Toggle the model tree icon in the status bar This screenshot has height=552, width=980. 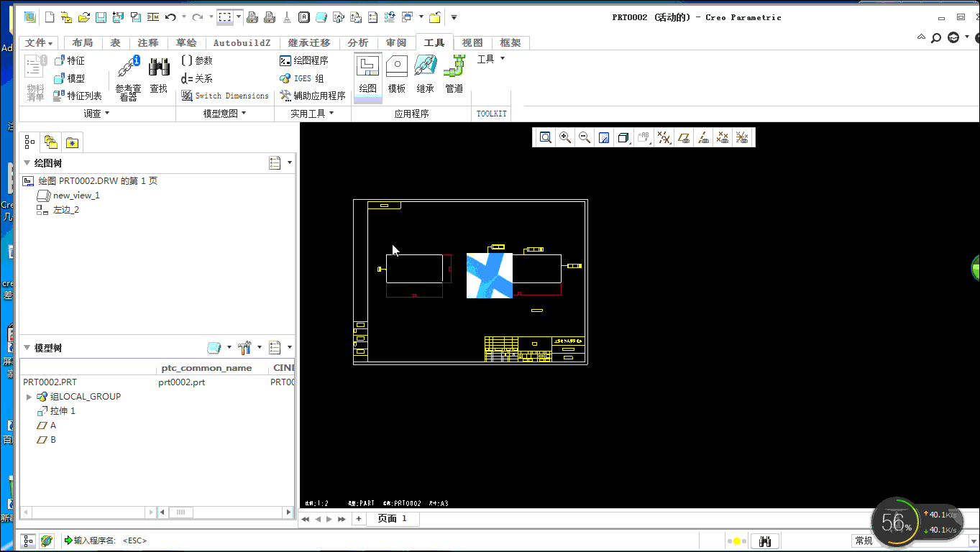[x=29, y=540]
